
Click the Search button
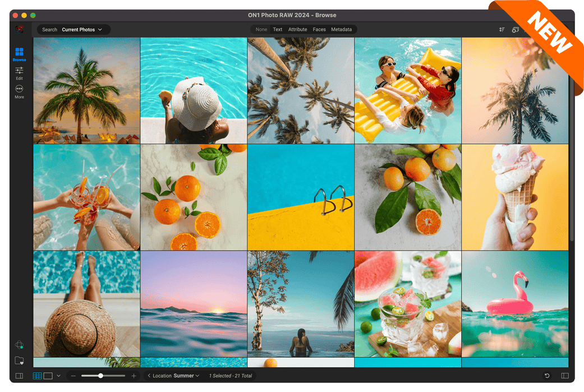click(x=49, y=29)
